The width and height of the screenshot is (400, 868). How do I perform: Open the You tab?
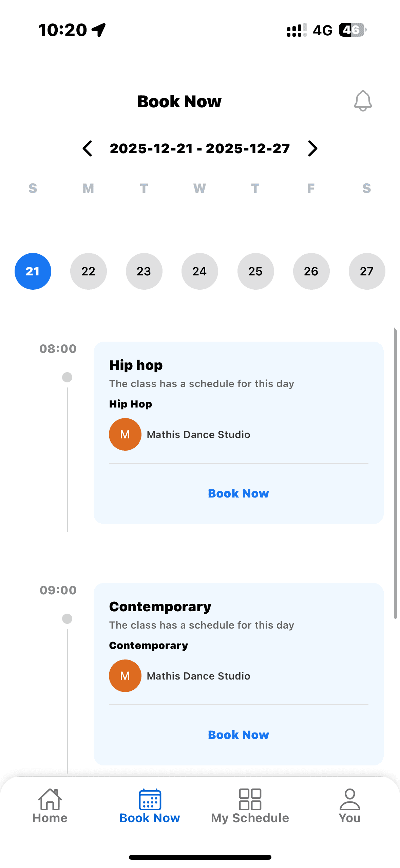coord(350,812)
